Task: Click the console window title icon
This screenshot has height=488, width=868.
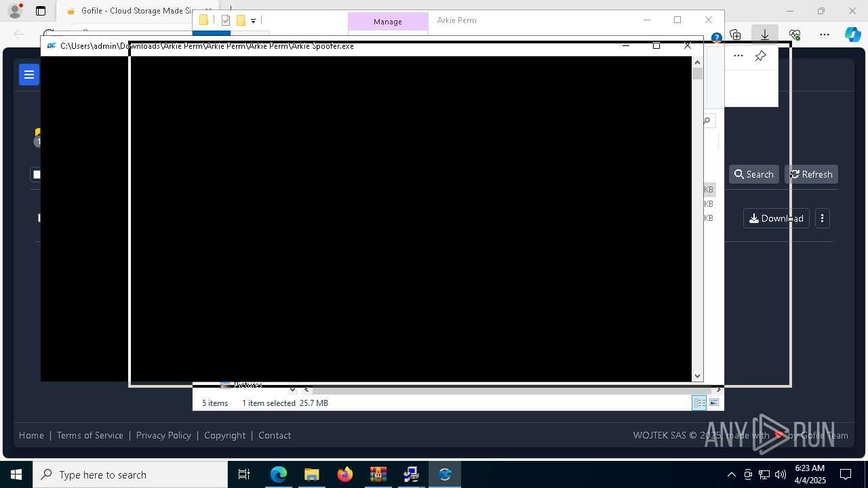Action: [x=52, y=46]
